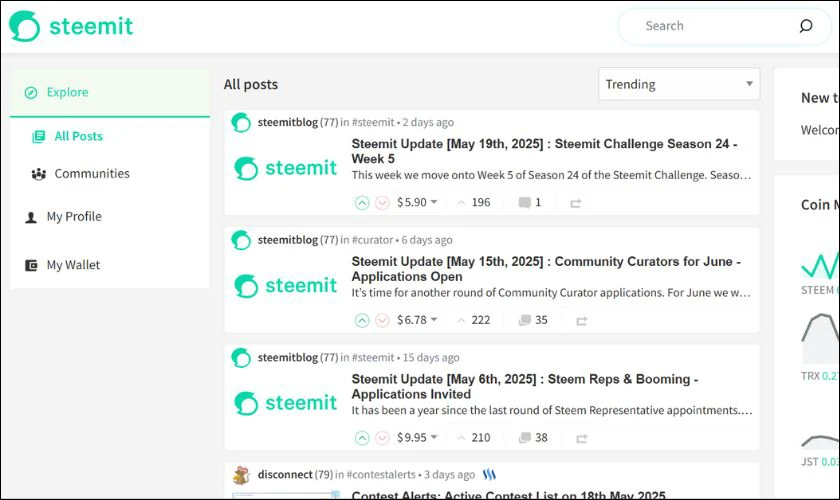Click steemitblog avatar on 15 days ago post
Viewport: 840px width, 500px height.
(x=241, y=357)
